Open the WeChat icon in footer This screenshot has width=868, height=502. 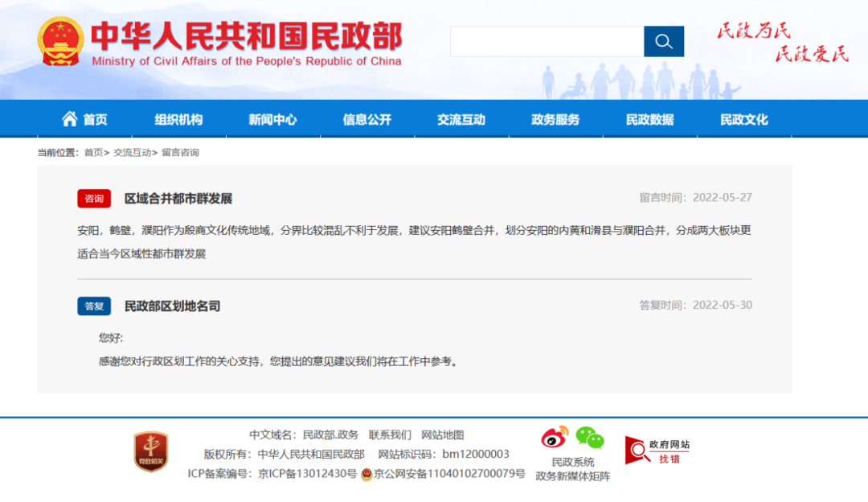(x=590, y=437)
